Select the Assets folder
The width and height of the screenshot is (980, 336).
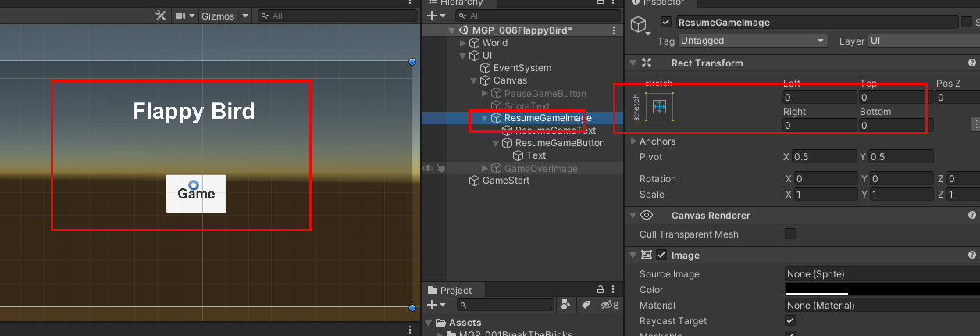[x=465, y=323]
